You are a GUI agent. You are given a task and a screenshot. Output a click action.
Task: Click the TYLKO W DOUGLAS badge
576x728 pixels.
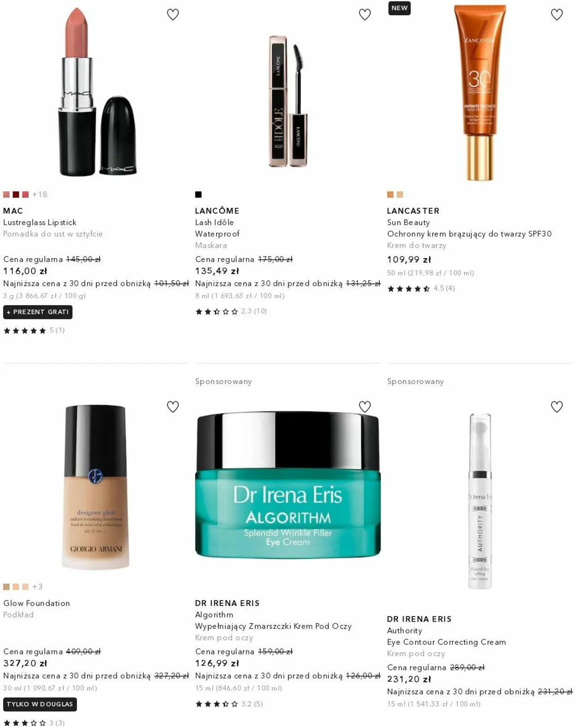click(x=40, y=704)
